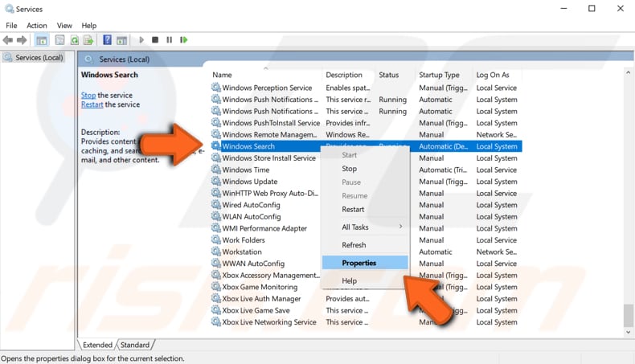The height and width of the screenshot is (364, 635).
Task: Choose Stop in the context menu
Action: point(349,169)
